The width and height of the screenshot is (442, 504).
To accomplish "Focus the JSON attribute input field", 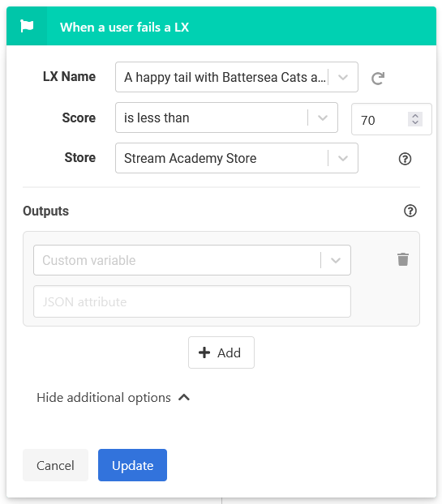I will (192, 301).
